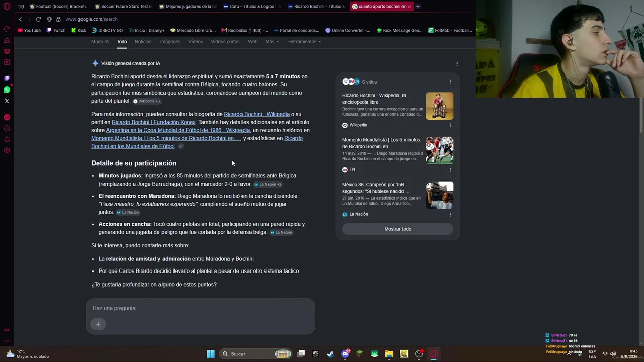The image size is (644, 362).
Task: Open the Gmail Recibidos bookmark
Action: click(x=245, y=30)
